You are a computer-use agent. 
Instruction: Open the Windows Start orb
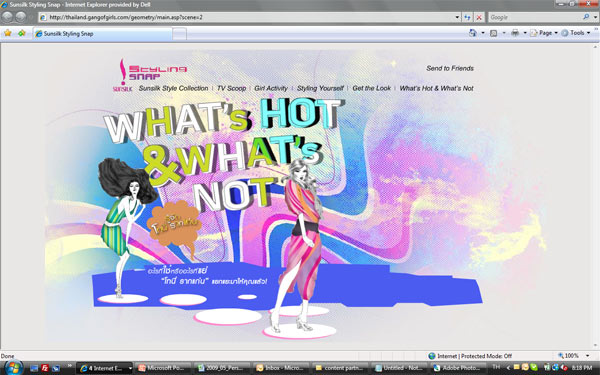coord(13,368)
